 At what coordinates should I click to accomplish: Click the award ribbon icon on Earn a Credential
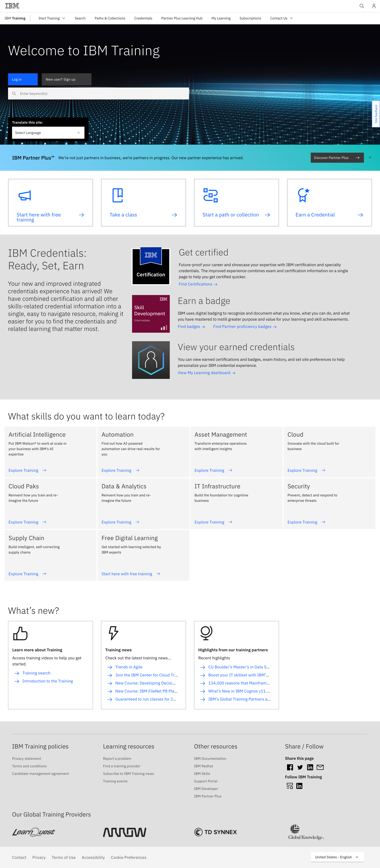(x=303, y=195)
